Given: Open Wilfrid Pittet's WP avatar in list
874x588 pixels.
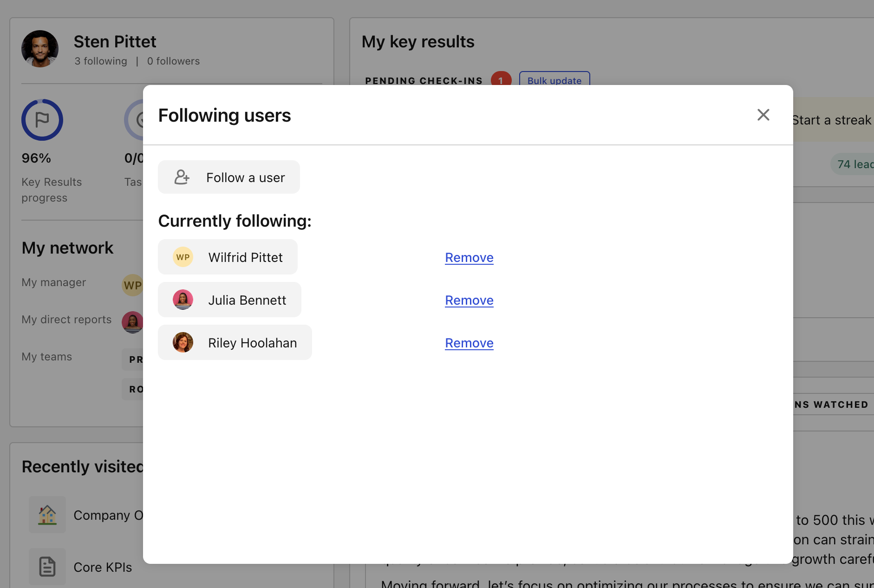Looking at the screenshot, I should pyautogui.click(x=183, y=257).
